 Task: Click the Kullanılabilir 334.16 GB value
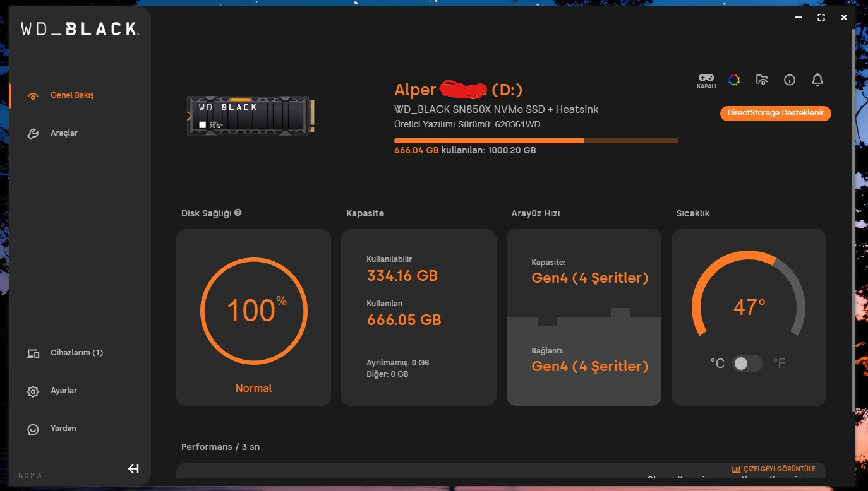402,276
